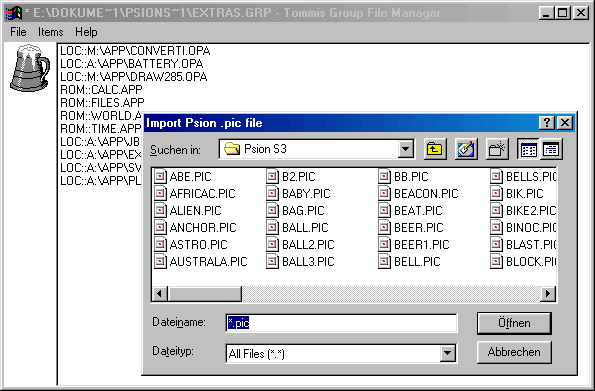Click the Dateiname input field
Screen dimensions: 595x391
coord(341,323)
